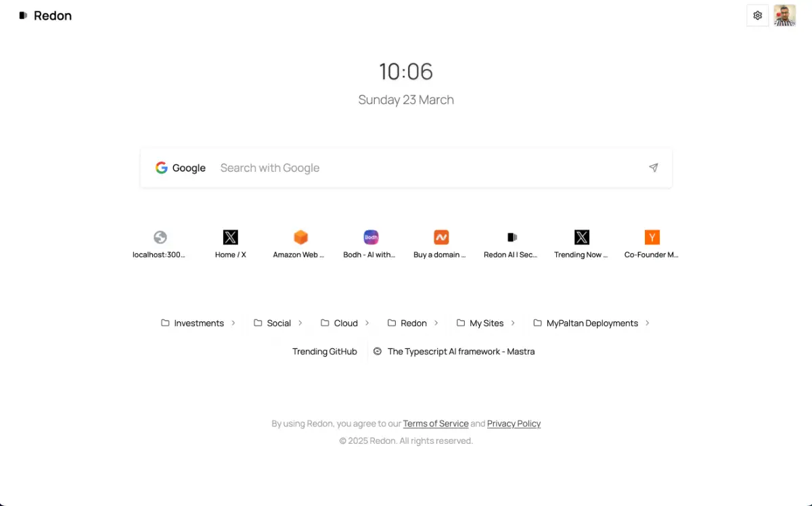Viewport: 812px width, 506px height.
Task: Open the Buy a domain shortcut
Action: click(441, 244)
